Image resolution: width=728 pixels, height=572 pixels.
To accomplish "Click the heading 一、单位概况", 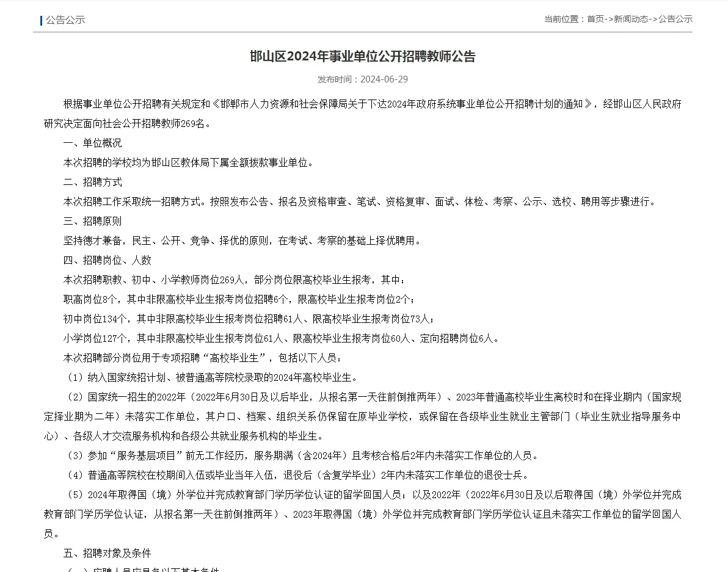I will pyautogui.click(x=92, y=143).
